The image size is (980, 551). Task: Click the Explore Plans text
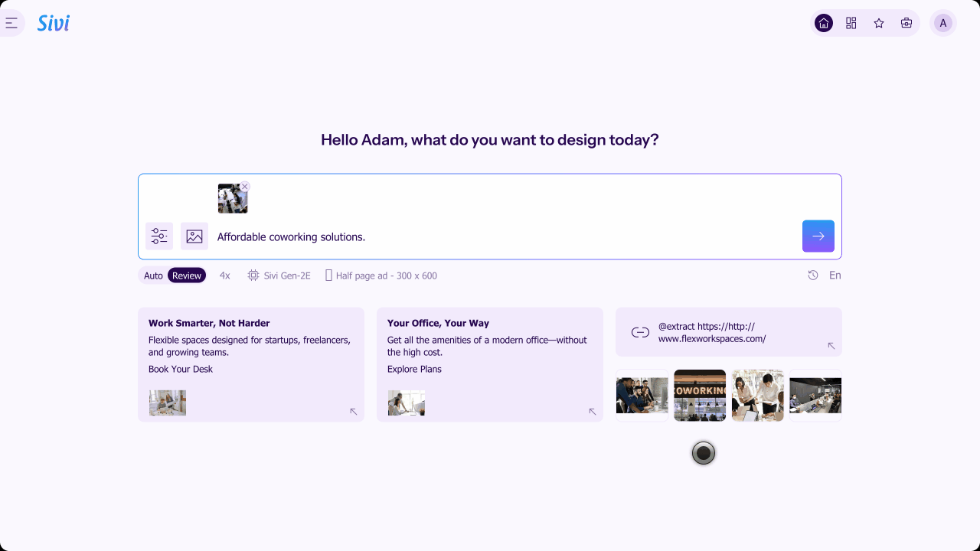414,369
